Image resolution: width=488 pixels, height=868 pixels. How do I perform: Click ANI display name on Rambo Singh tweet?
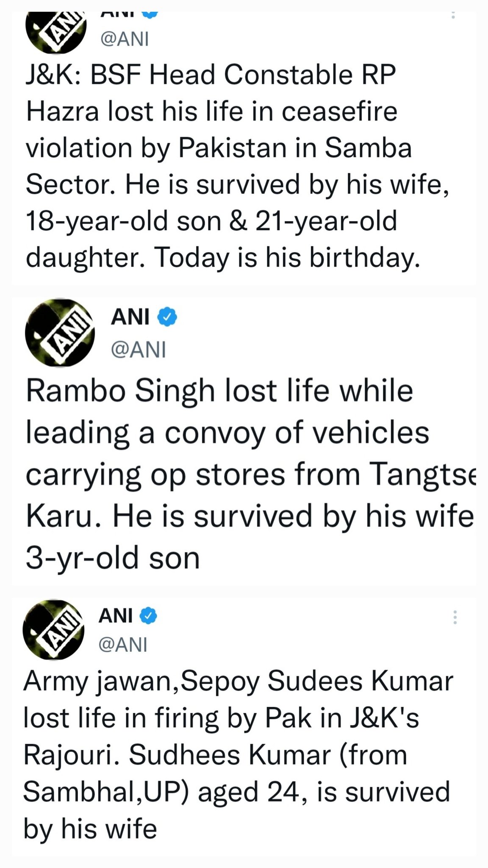tap(130, 317)
